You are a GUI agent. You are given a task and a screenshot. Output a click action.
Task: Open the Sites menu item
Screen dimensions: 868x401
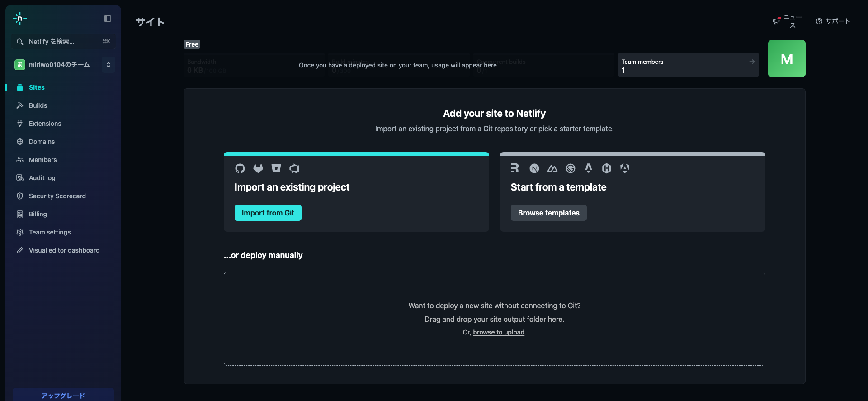pyautogui.click(x=63, y=87)
